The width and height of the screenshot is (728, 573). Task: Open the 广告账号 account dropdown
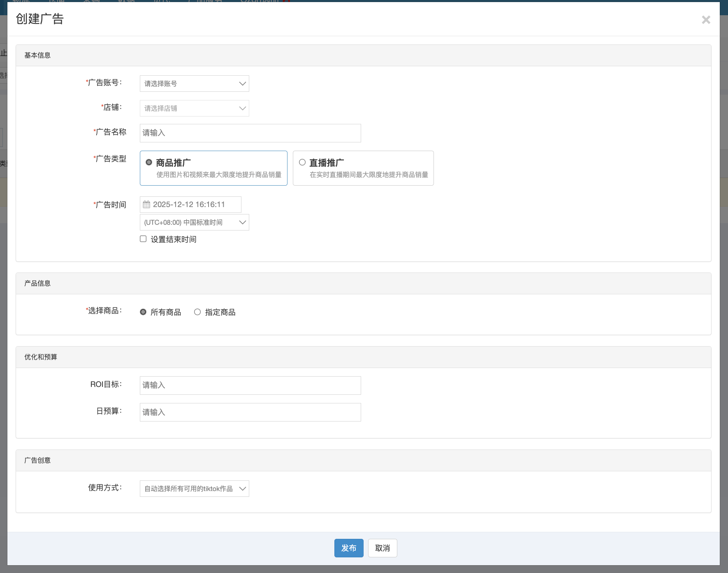(x=194, y=84)
